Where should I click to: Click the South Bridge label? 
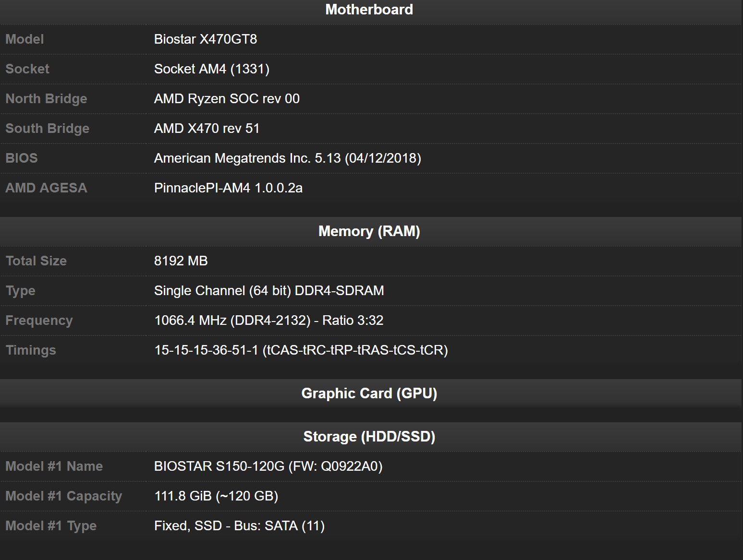[x=48, y=129]
